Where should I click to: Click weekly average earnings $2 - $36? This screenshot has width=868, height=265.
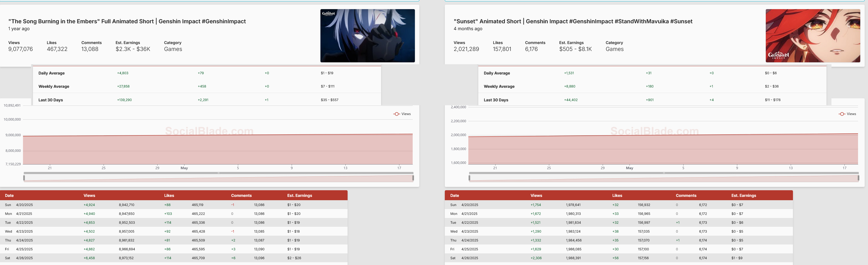click(772, 86)
